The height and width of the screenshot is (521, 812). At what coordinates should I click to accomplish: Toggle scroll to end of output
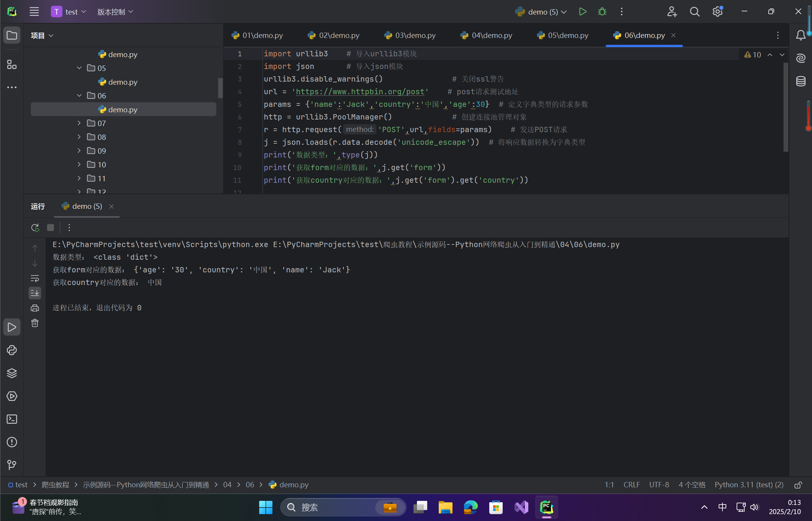click(x=35, y=293)
